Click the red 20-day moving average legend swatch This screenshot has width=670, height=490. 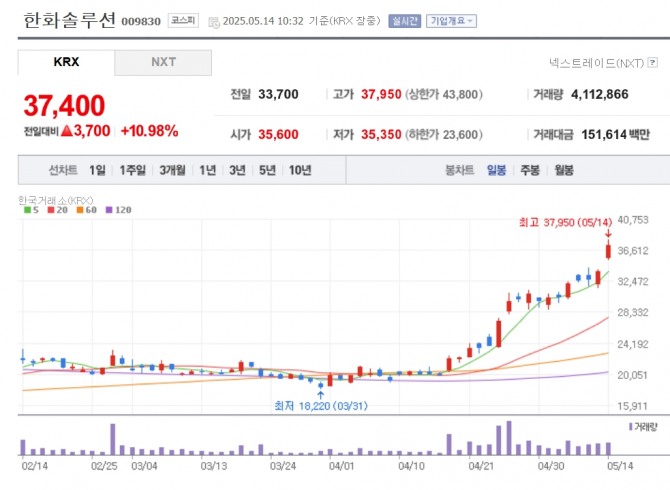[51, 210]
